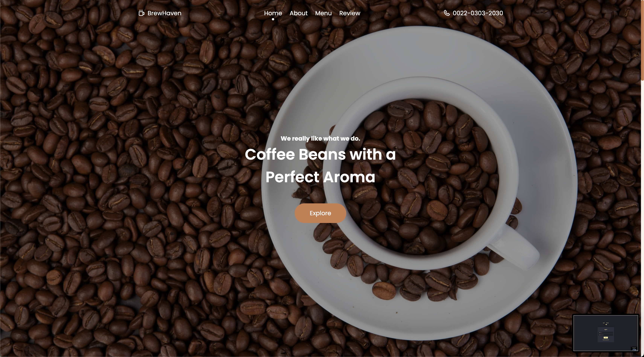Image resolution: width=644 pixels, height=357 pixels.
Task: Open the login page preview thumbnail
Action: click(x=606, y=333)
